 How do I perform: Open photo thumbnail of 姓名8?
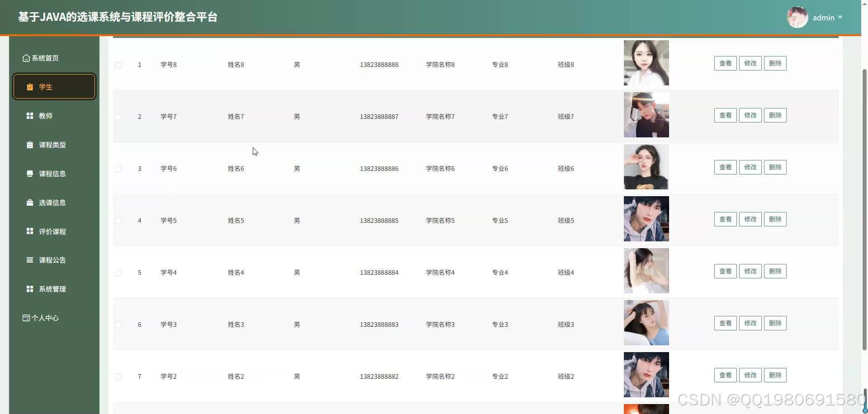pos(646,63)
